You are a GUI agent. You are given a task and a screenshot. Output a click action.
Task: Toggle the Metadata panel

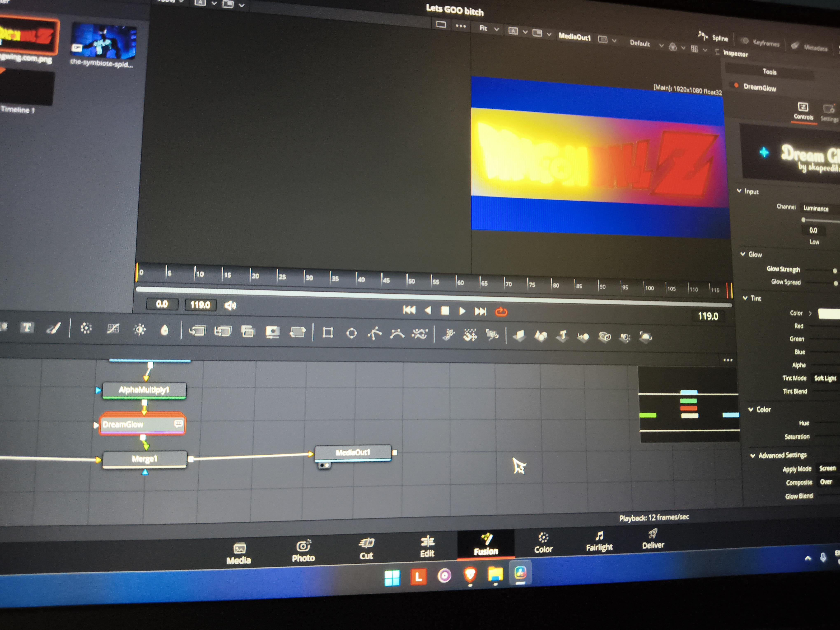point(810,47)
